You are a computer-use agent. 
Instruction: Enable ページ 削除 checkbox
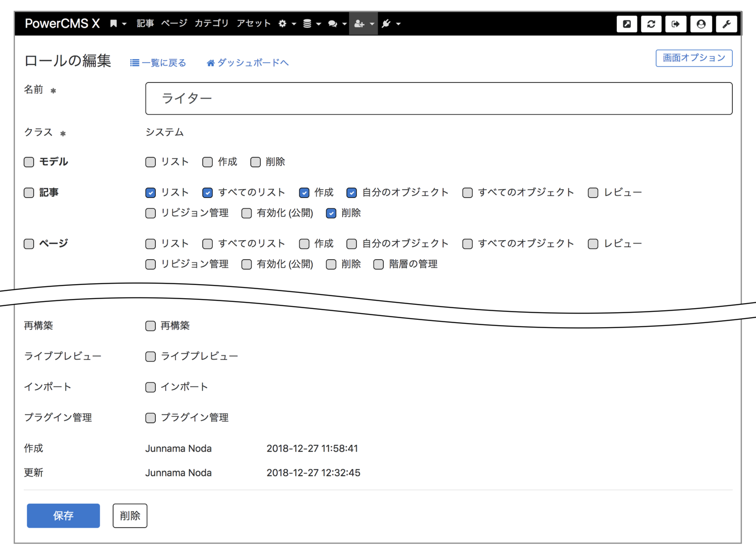point(331,265)
